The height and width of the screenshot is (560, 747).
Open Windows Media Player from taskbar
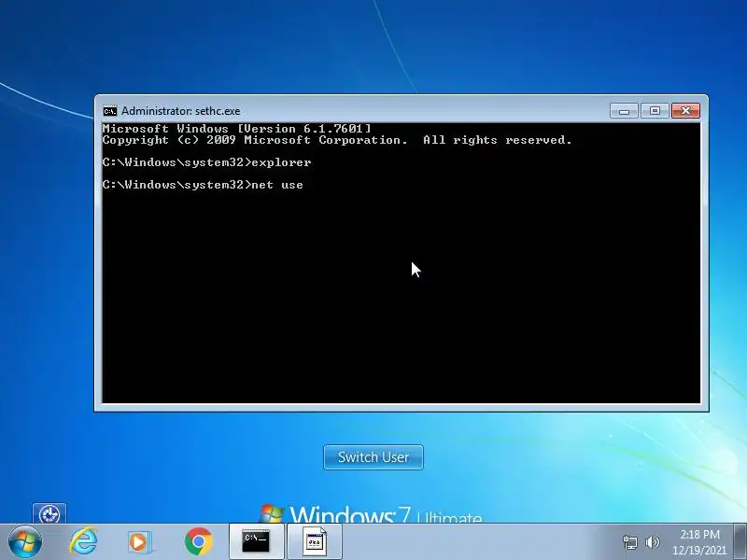pos(139,542)
